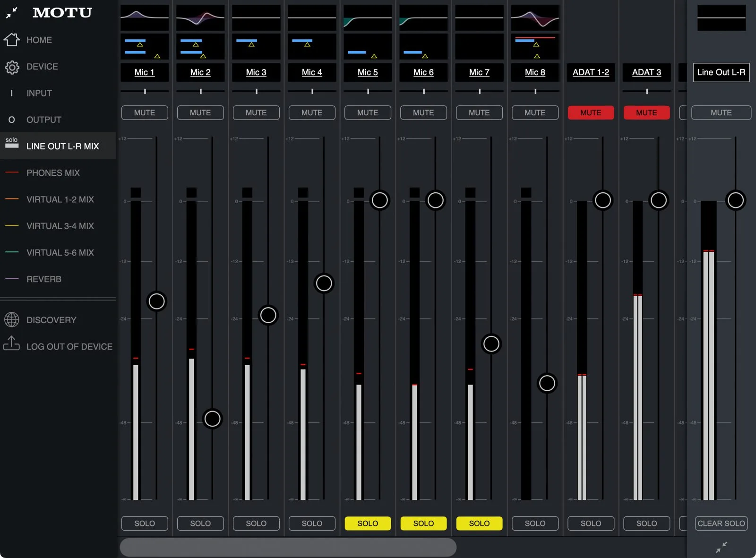Unmute the ADAT 3 channel

pyautogui.click(x=646, y=112)
